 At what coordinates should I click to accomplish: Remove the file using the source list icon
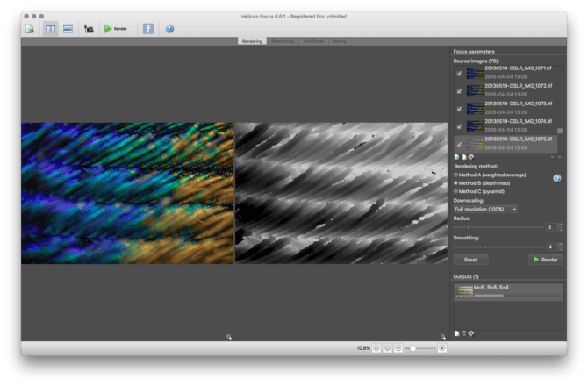[x=464, y=157]
